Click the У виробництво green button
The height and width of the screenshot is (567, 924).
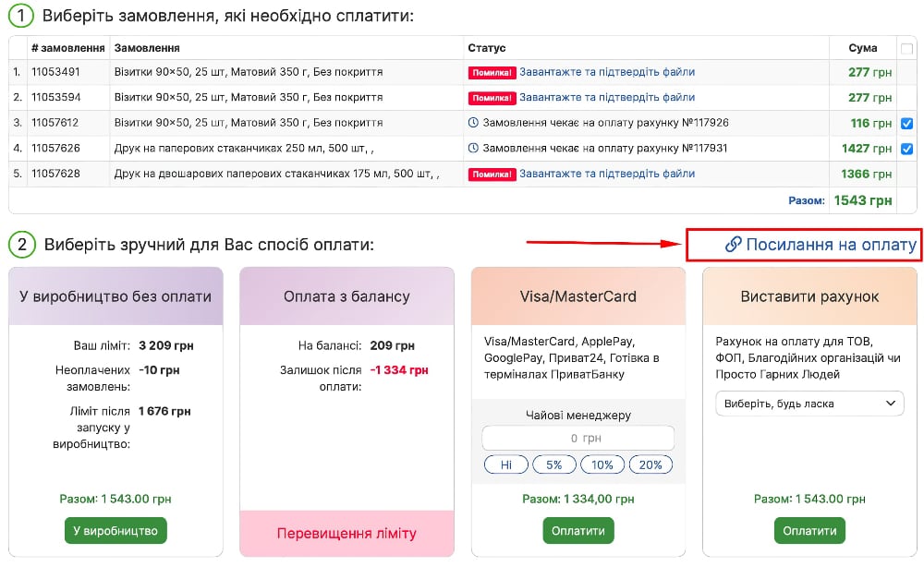click(115, 530)
